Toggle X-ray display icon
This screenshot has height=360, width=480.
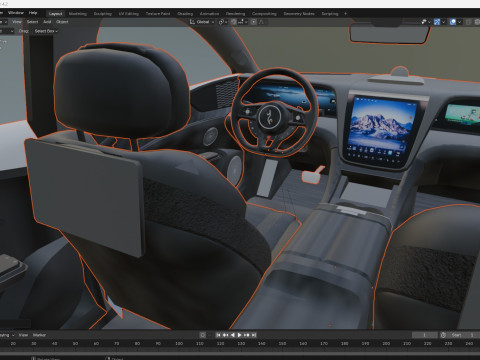(x=468, y=22)
